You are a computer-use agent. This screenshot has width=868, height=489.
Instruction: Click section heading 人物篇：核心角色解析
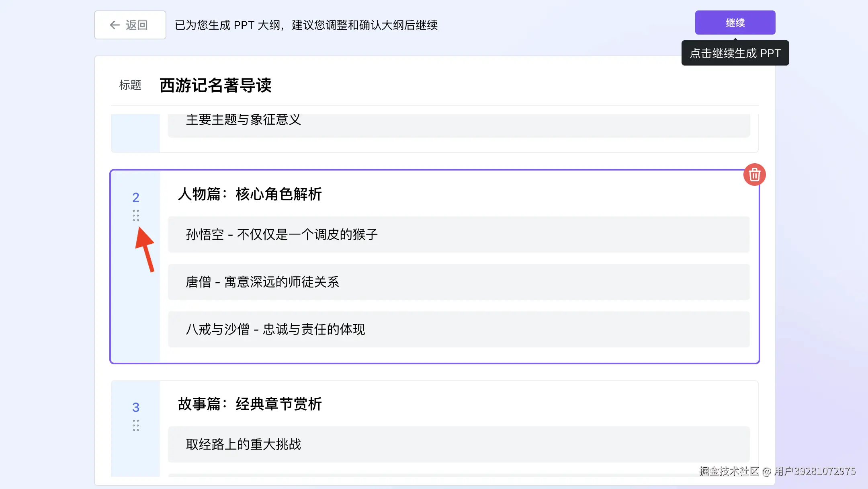coord(250,194)
